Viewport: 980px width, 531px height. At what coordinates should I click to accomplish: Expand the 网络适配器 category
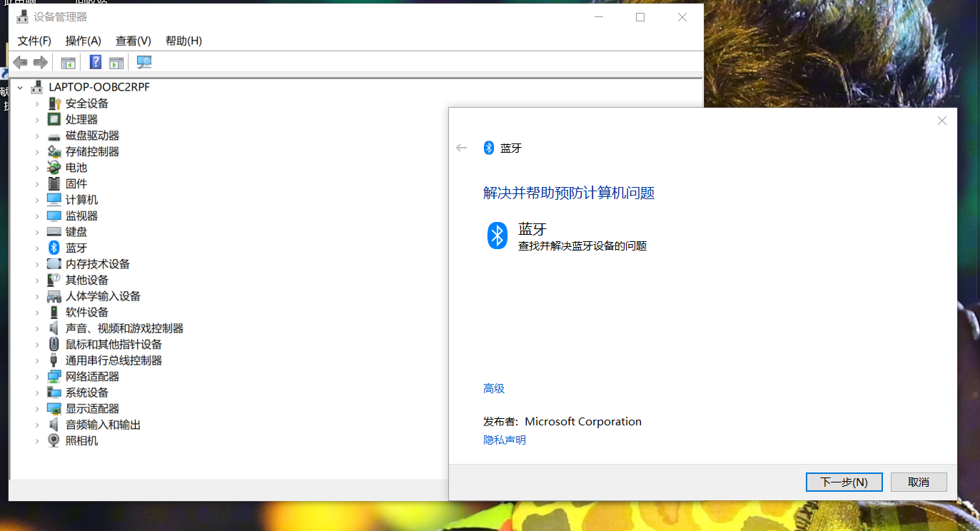tap(37, 376)
